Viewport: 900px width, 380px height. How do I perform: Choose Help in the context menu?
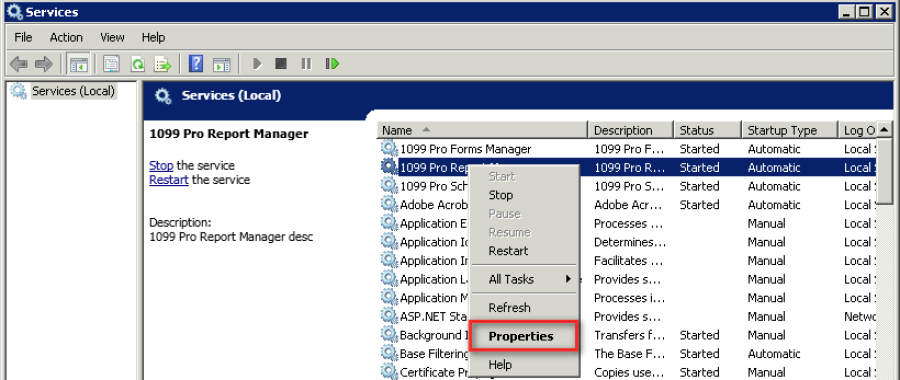tap(523, 364)
